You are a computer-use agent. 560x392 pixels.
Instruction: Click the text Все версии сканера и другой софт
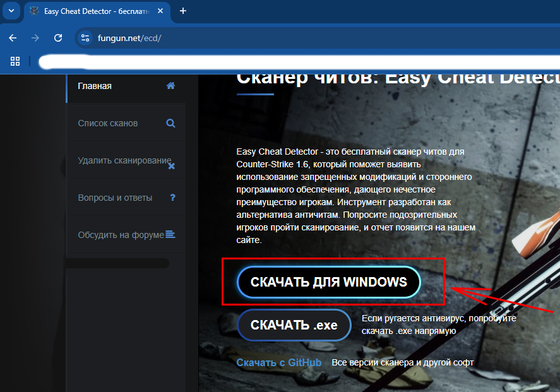point(403,363)
